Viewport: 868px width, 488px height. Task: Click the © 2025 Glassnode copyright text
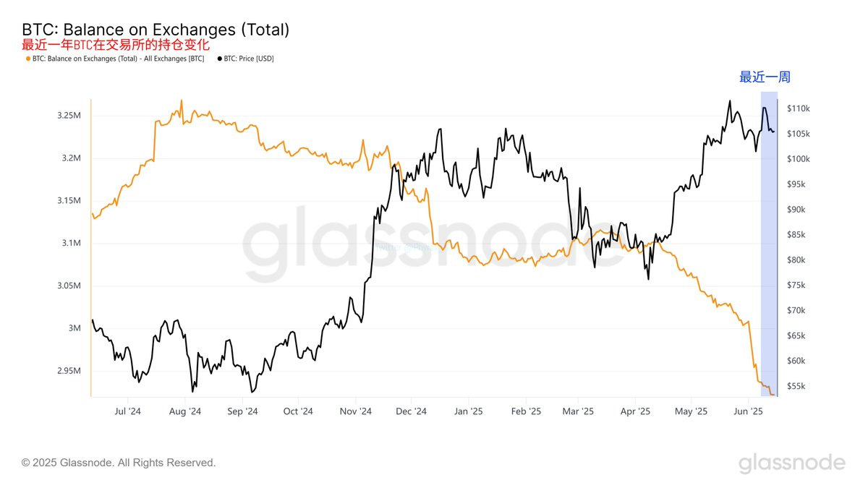click(119, 463)
